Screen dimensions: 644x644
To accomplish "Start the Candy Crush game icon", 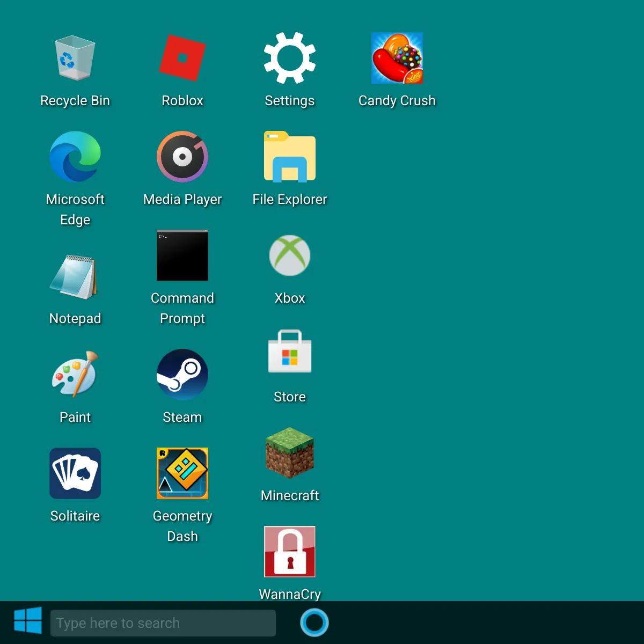I will 397,58.
